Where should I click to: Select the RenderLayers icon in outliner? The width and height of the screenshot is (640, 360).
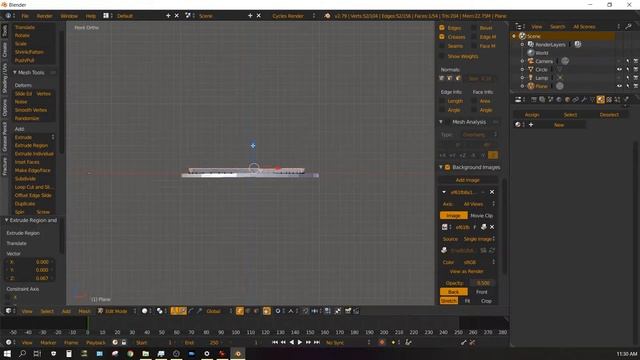coord(531,44)
